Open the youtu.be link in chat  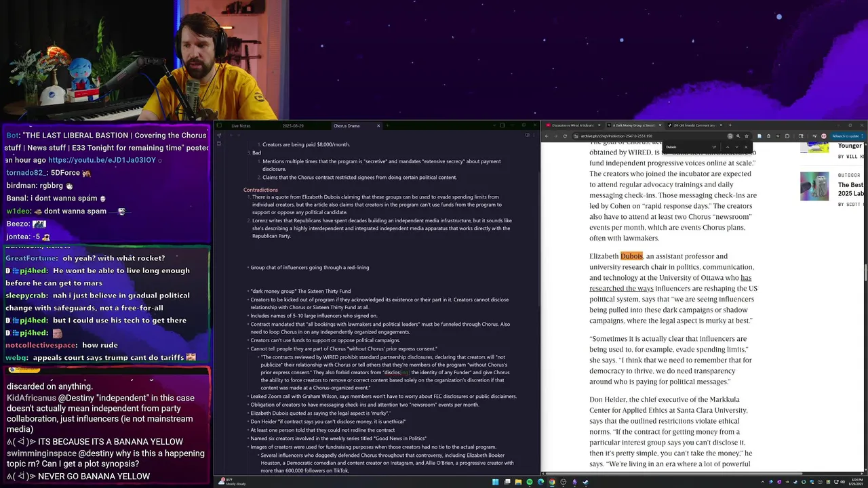(102, 160)
